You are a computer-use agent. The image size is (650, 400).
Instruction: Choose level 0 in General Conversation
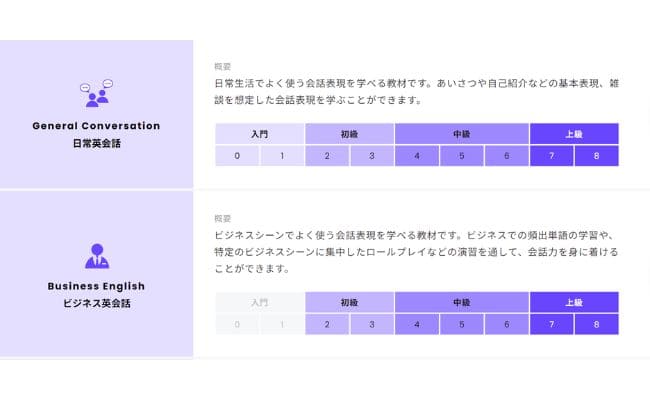[x=237, y=156]
